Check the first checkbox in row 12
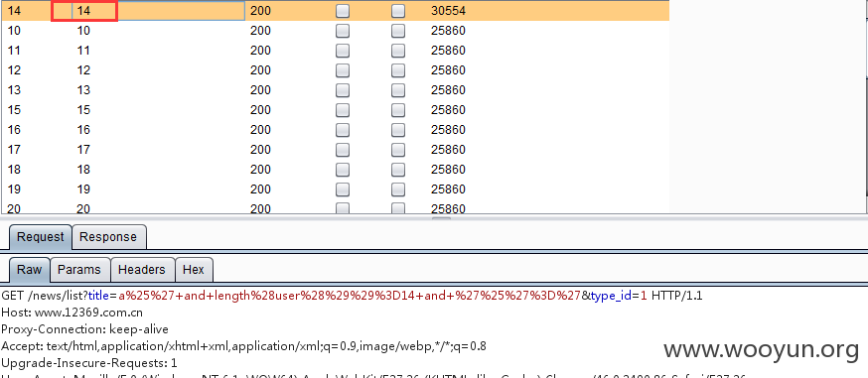Screen dimensions: 868x378 pyautogui.click(x=343, y=70)
